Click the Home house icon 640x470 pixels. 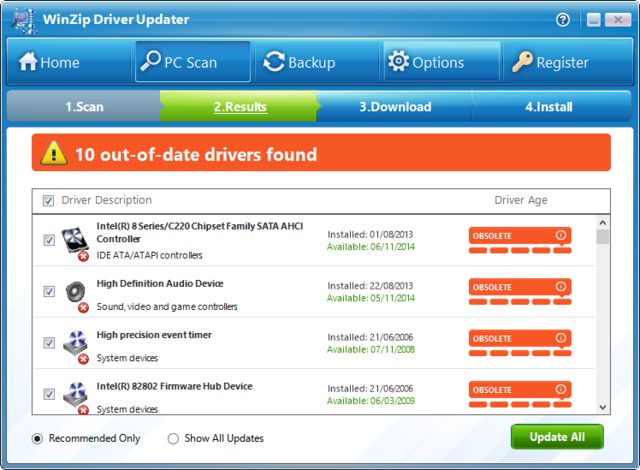point(28,62)
